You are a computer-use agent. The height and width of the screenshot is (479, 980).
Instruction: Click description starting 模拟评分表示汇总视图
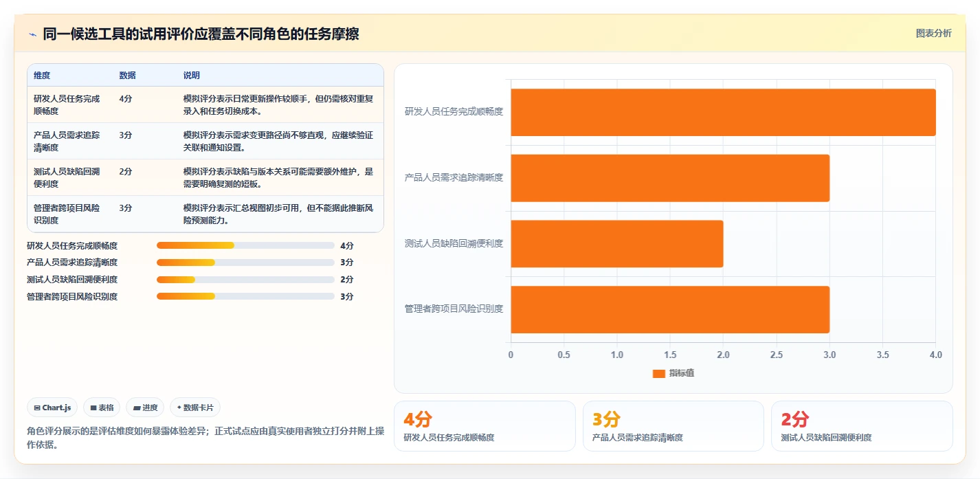[x=279, y=214]
